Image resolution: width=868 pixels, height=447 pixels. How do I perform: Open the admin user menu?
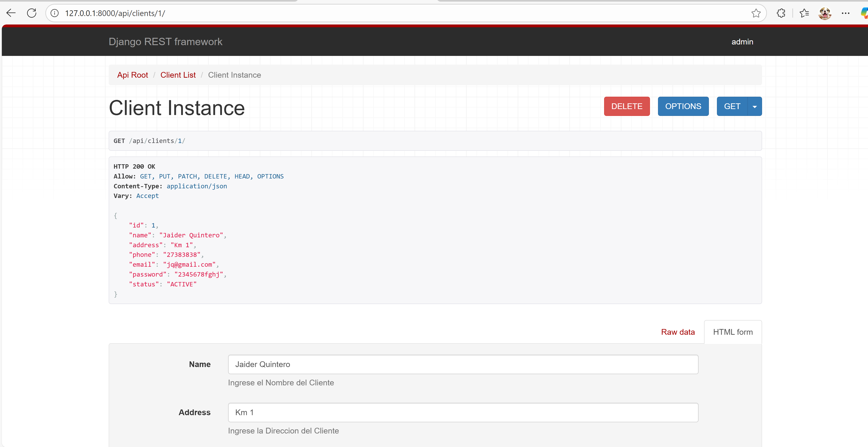[742, 42]
